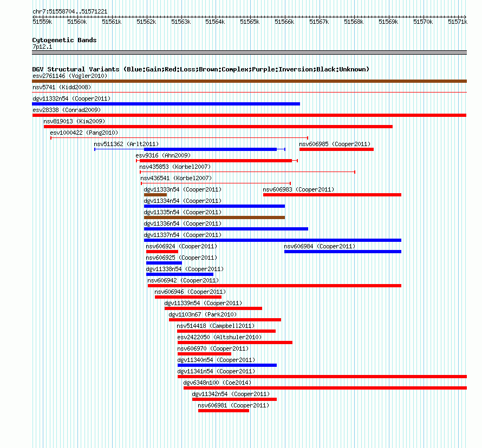Open nsv606981 (Cooper2011) label
Image resolution: width=482 pixels, height=448 pixels.
pyautogui.click(x=233, y=405)
